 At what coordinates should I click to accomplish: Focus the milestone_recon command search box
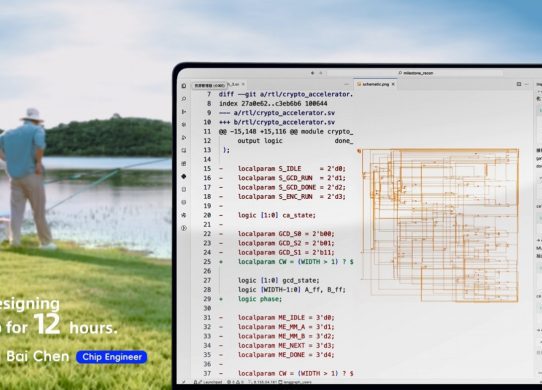(x=415, y=73)
